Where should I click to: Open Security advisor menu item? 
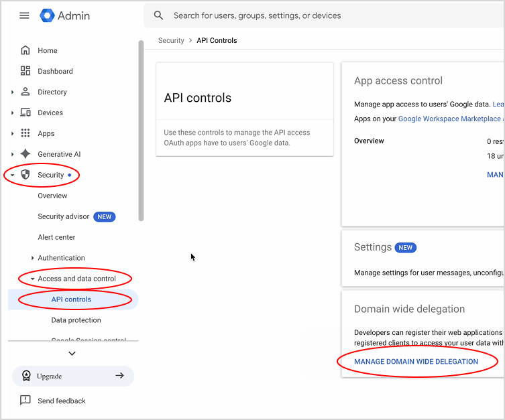pyautogui.click(x=64, y=216)
